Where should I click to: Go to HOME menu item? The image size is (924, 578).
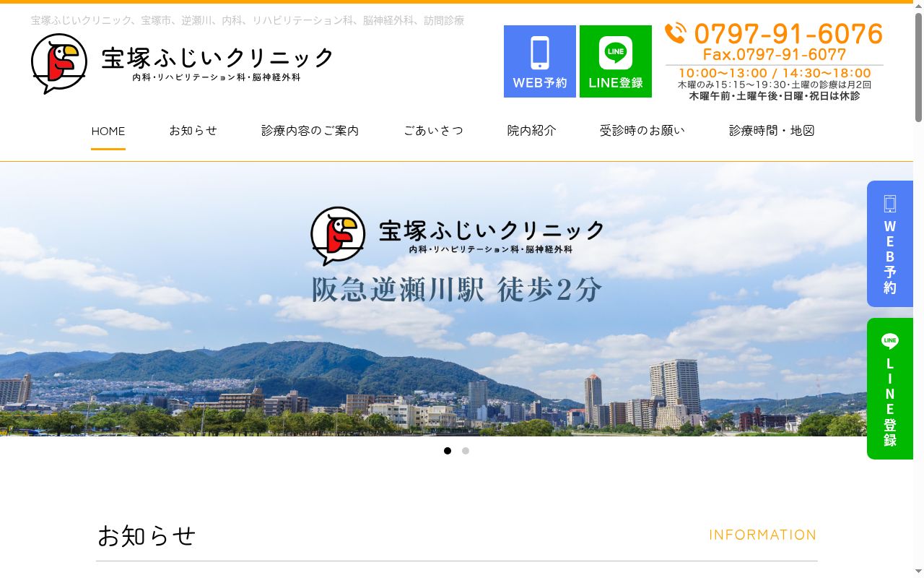(x=108, y=131)
